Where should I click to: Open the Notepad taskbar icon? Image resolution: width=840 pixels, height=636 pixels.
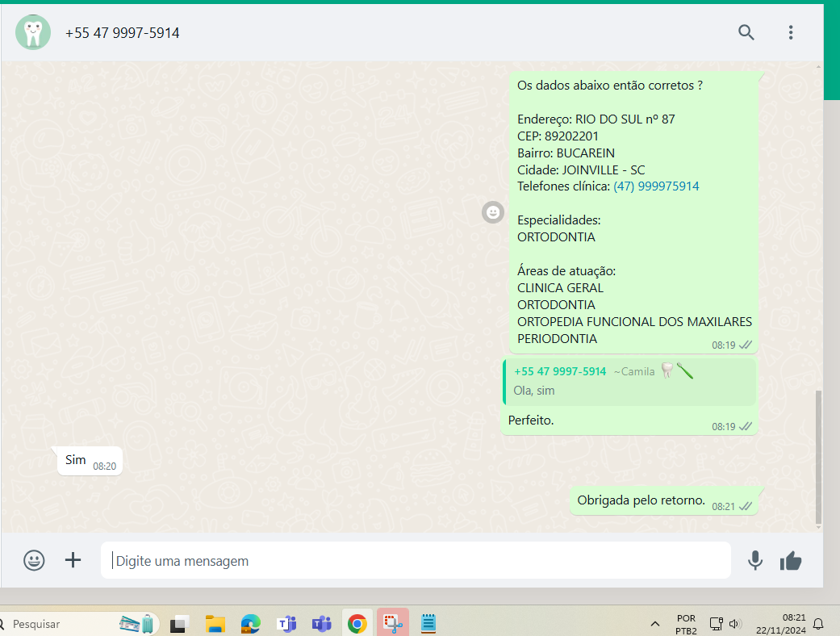(428, 624)
